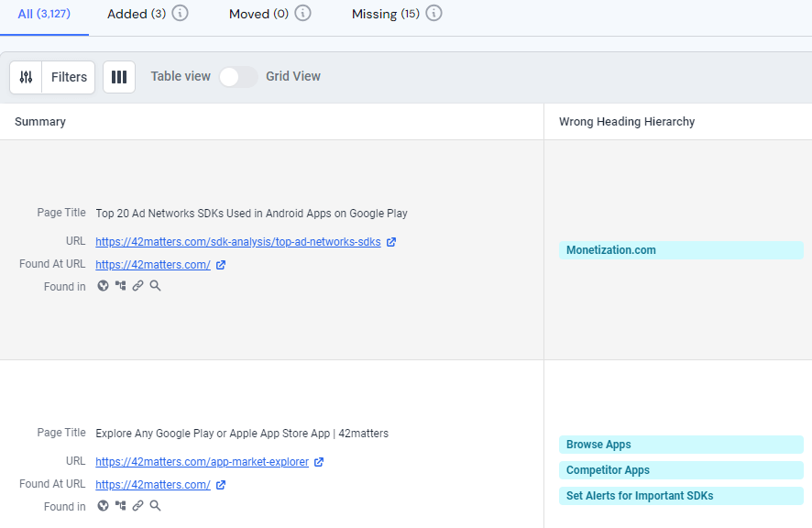The image size is (812, 528).
Task: Click the info icon next to Added tab
Action: (x=181, y=14)
